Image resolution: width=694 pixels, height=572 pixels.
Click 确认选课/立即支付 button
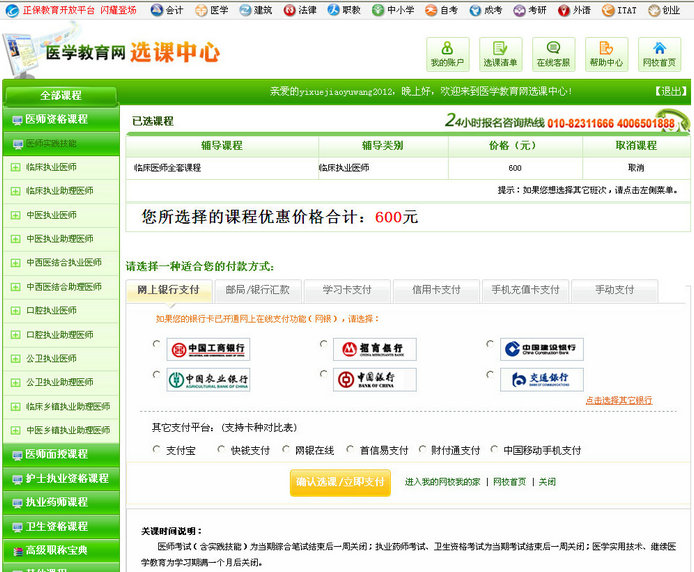(340, 482)
